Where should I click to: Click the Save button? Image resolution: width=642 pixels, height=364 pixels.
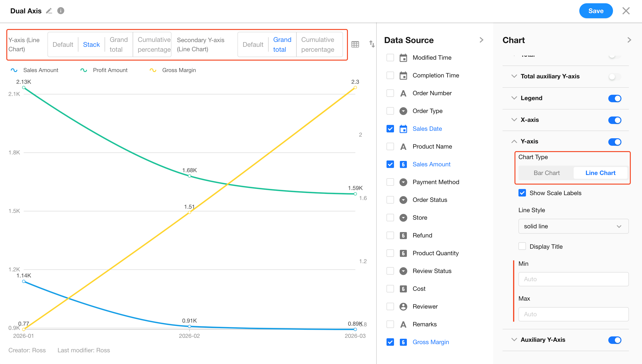pos(596,11)
